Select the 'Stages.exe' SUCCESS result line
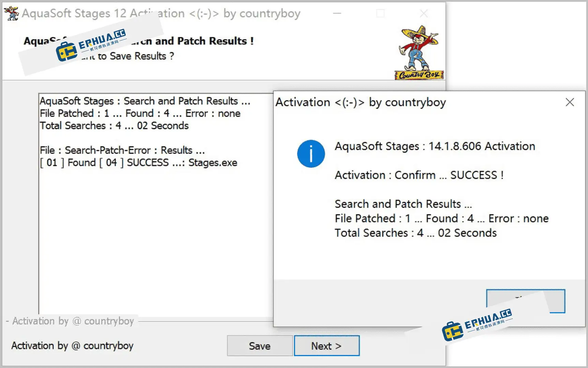This screenshot has width=588, height=368. pyautogui.click(x=138, y=163)
